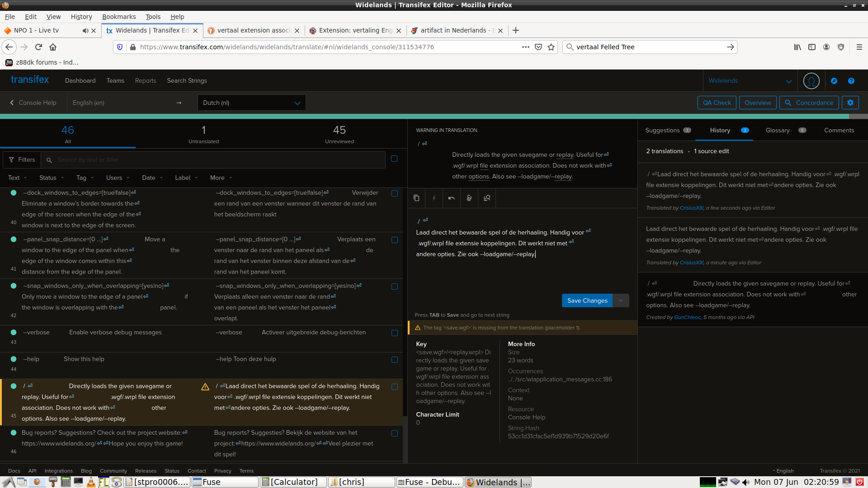
Task: Tick checkbox for the --verbose string
Action: click(394, 333)
